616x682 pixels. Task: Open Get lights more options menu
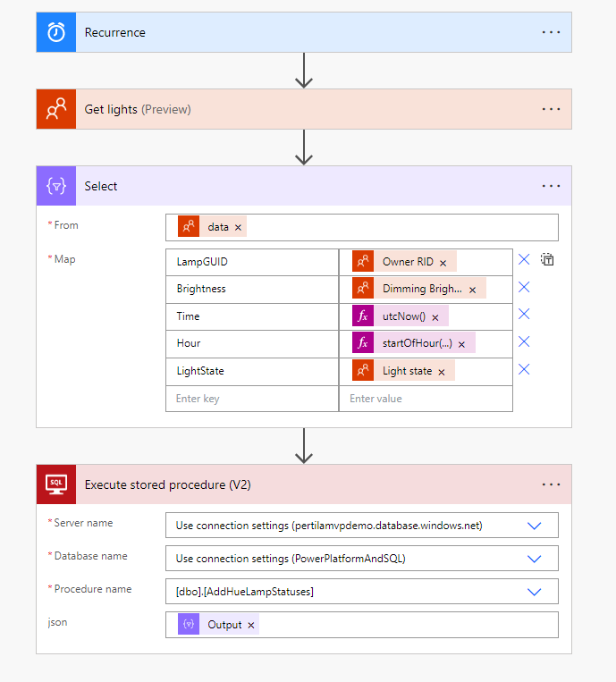[x=551, y=109]
